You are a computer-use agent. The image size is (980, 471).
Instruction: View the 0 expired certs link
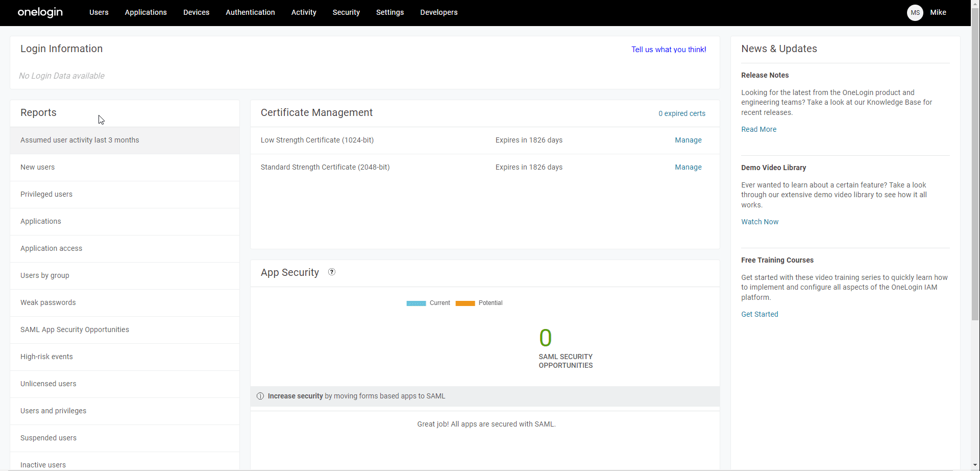[681, 114]
